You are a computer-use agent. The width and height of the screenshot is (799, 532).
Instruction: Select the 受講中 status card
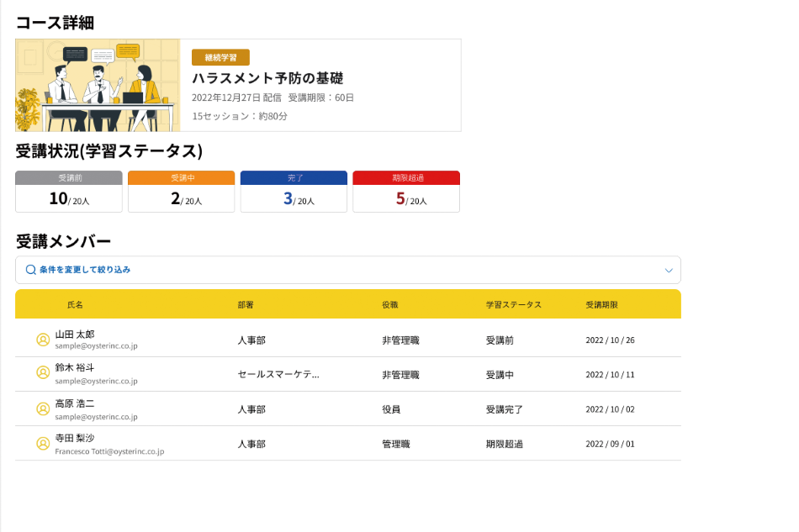(181, 192)
